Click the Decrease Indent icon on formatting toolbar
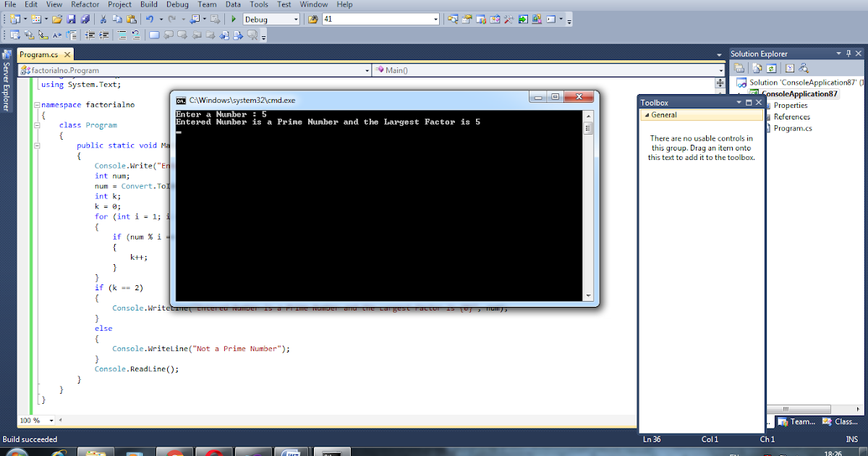The image size is (868, 456). point(88,35)
